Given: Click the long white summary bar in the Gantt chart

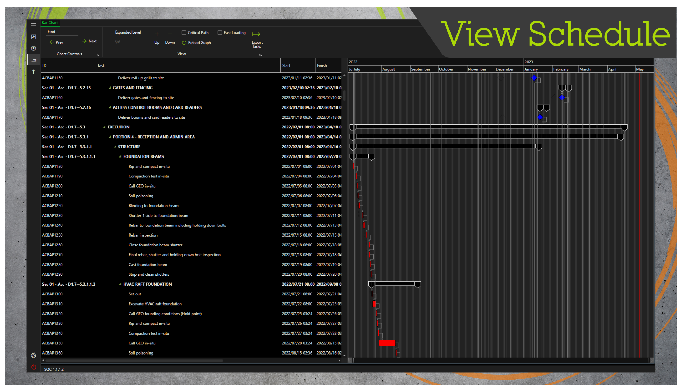Looking at the screenshot, I should (x=488, y=127).
